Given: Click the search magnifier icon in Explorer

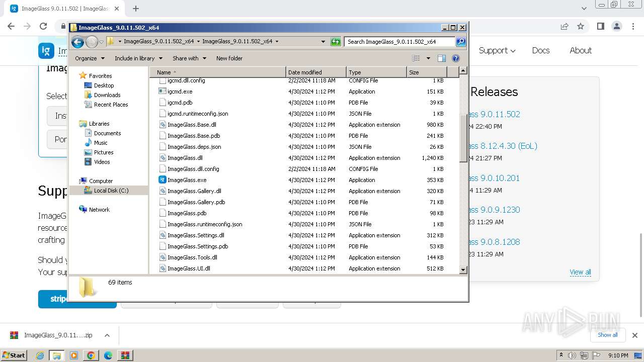Looking at the screenshot, I should (460, 42).
